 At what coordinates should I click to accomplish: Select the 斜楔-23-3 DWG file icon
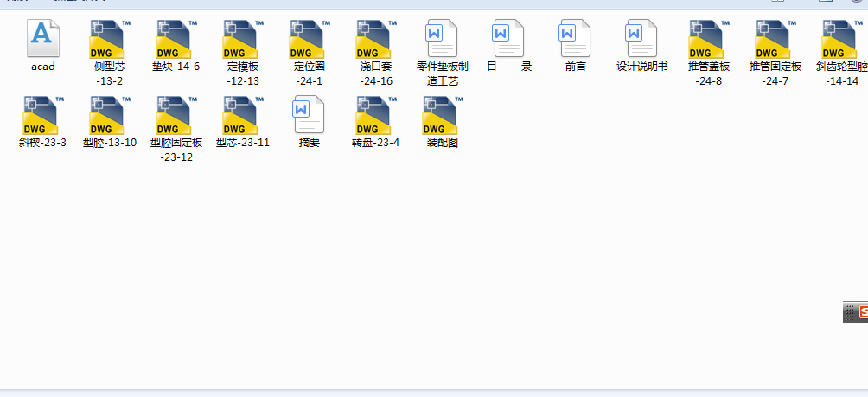point(42,115)
